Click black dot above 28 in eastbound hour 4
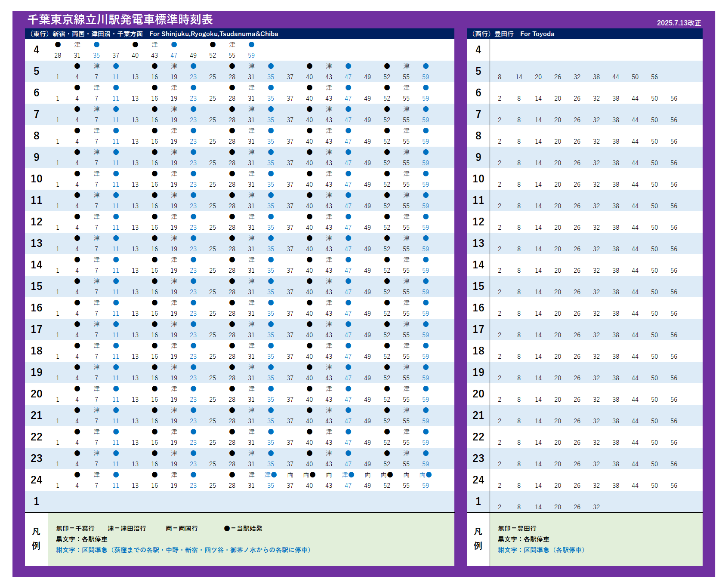 pyautogui.click(x=58, y=45)
